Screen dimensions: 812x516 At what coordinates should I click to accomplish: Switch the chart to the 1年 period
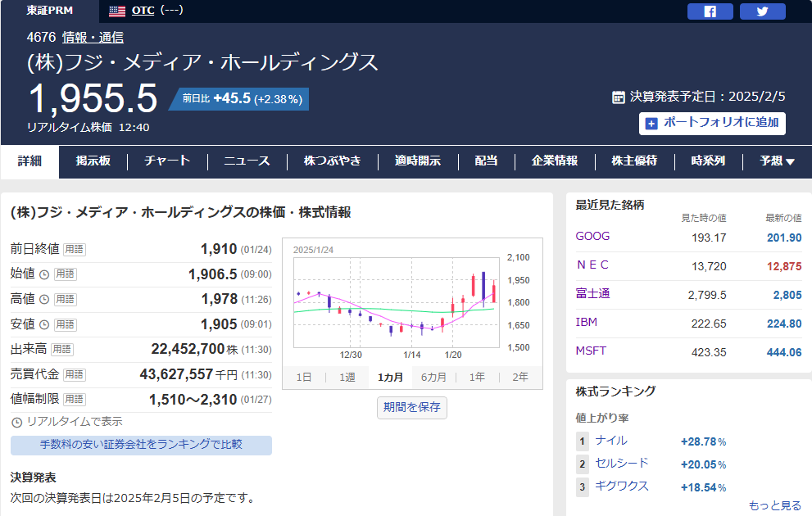pyautogui.click(x=477, y=377)
